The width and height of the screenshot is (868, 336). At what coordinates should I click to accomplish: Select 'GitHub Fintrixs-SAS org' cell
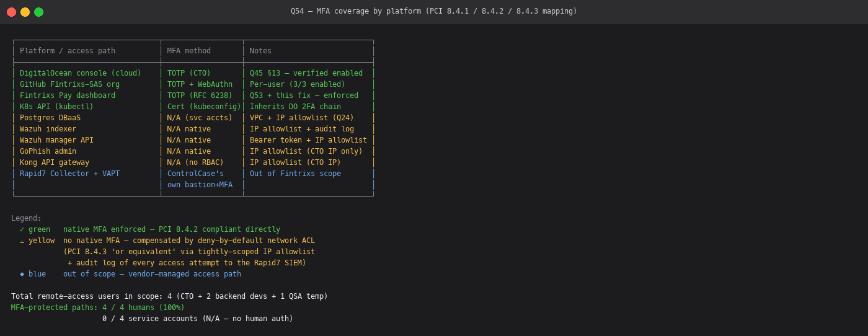click(x=69, y=84)
